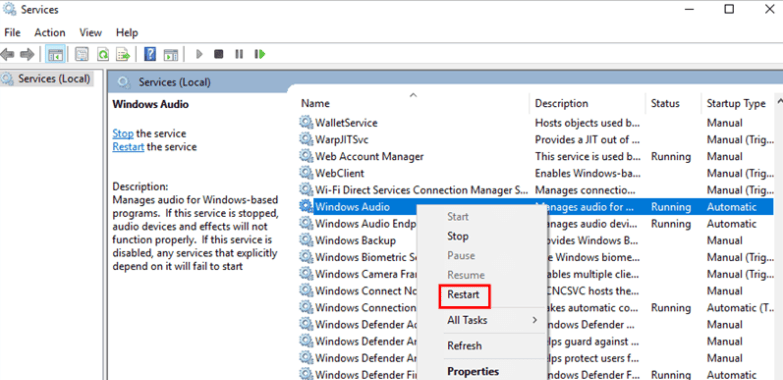Click the Restart Service toolbar icon
Image resolution: width=783 pixels, height=380 pixels.
click(x=260, y=54)
